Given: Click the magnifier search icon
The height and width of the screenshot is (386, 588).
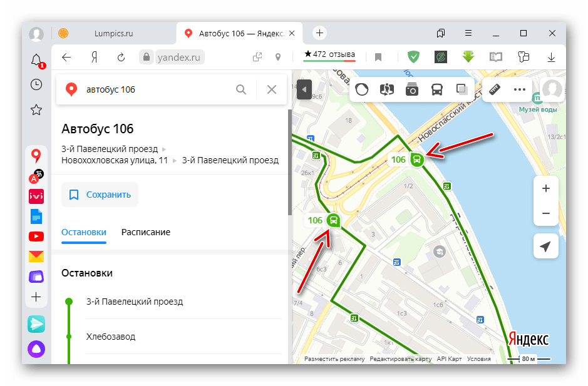Looking at the screenshot, I should (241, 89).
